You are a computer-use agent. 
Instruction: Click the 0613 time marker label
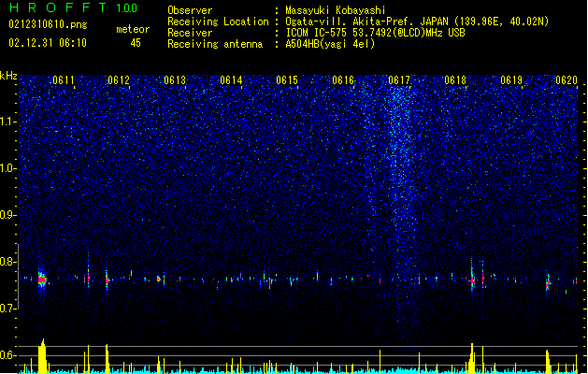click(x=175, y=80)
